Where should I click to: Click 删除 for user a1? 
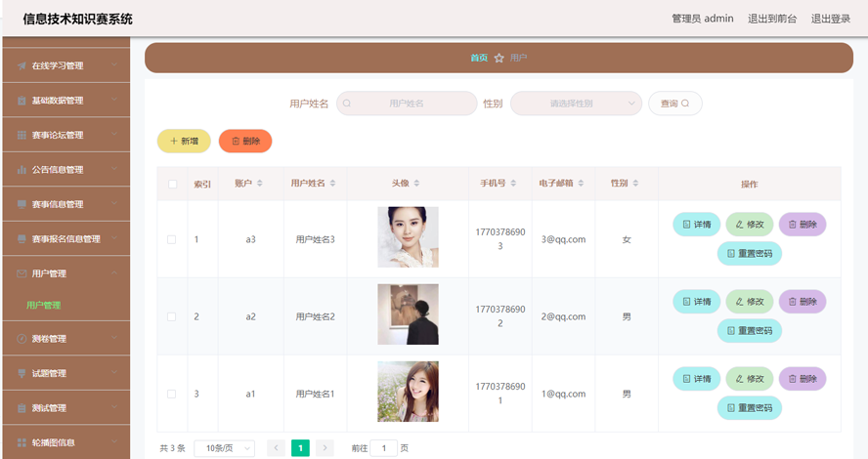[x=803, y=379]
